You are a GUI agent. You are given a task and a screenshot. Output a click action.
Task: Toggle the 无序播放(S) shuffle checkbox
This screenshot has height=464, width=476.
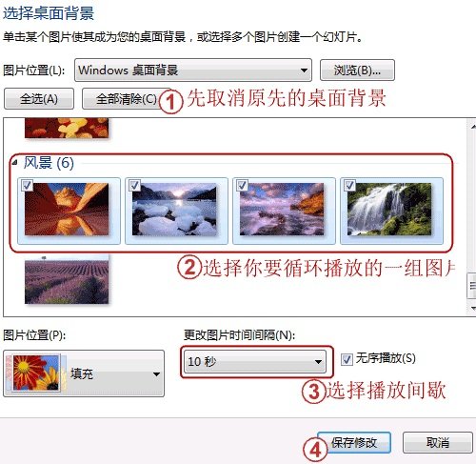[347, 359]
